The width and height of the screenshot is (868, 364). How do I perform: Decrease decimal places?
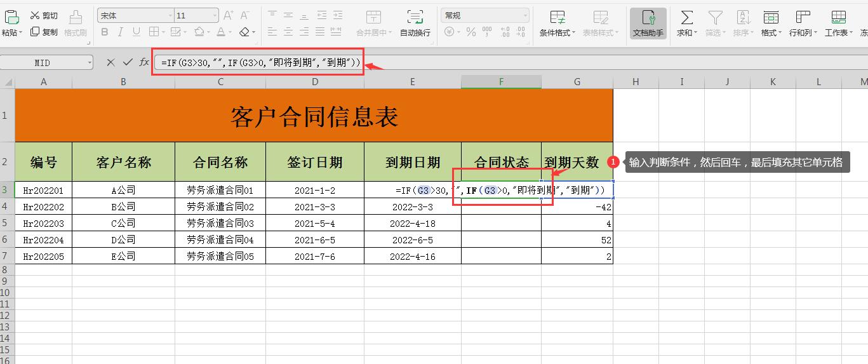click(x=522, y=31)
